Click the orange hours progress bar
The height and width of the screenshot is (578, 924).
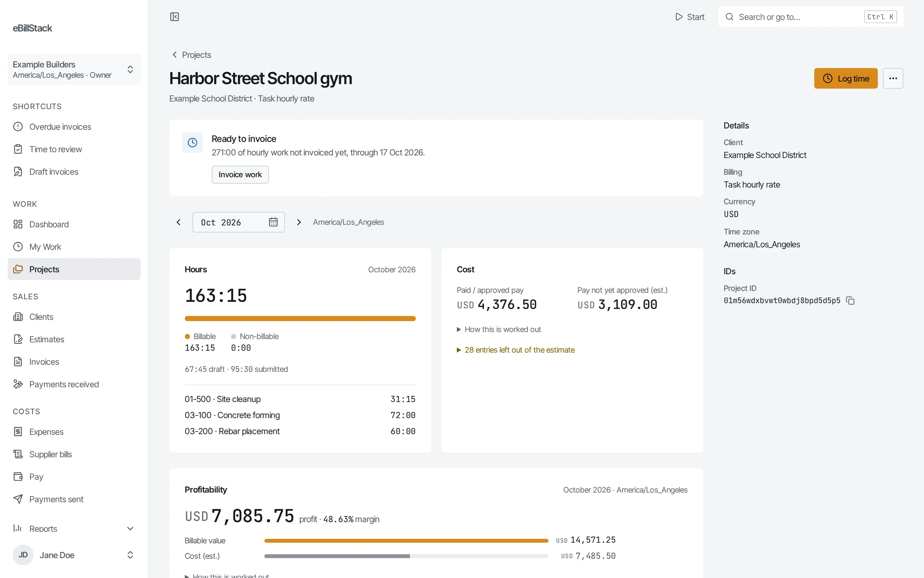[x=300, y=319]
